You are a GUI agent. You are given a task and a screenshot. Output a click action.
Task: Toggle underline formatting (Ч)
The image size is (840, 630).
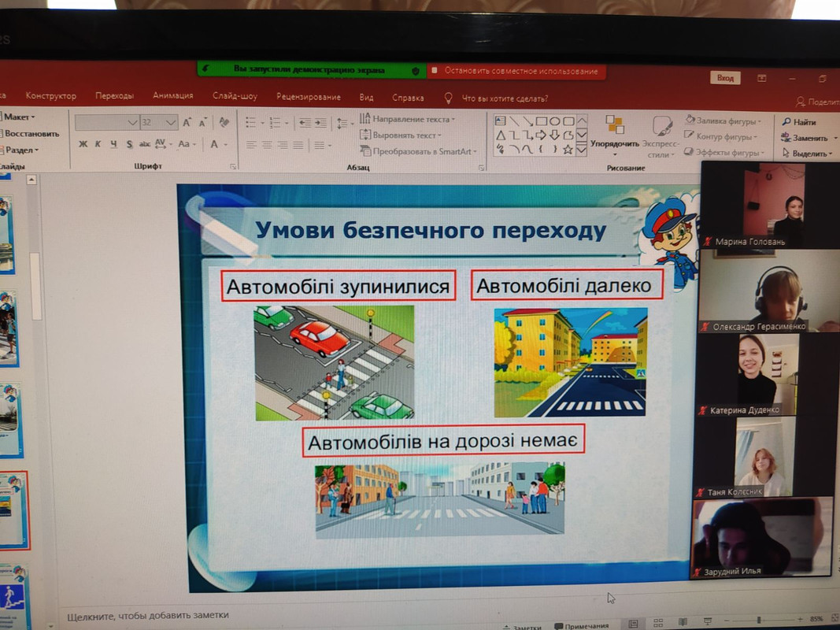pyautogui.click(x=113, y=143)
